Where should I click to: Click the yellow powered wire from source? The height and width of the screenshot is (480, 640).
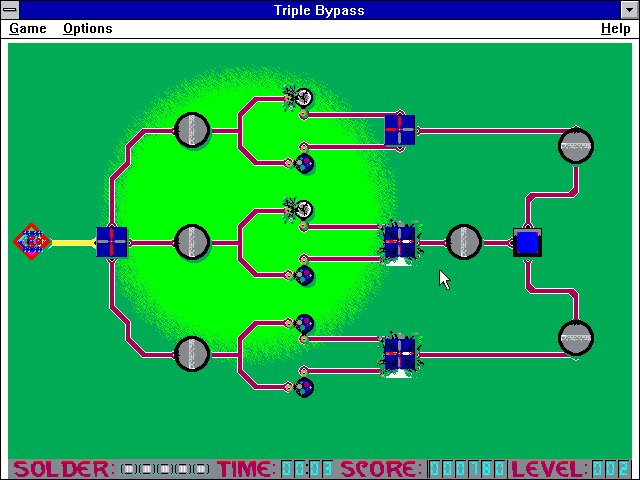tap(73, 243)
